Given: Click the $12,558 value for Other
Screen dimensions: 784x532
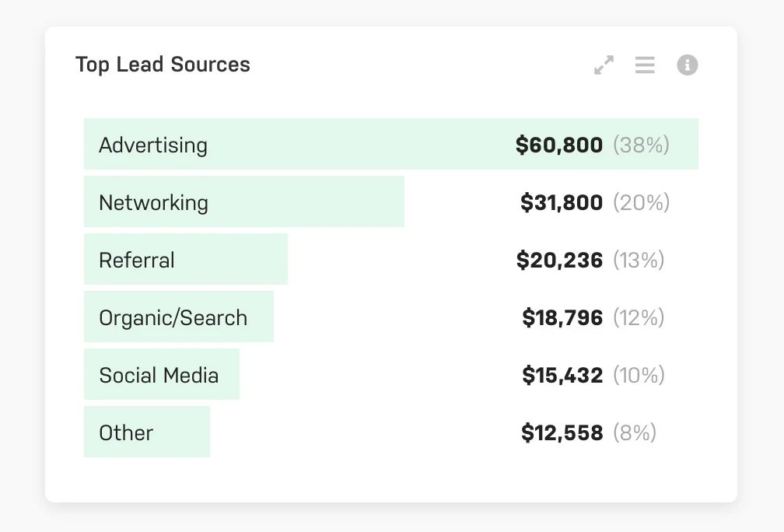Looking at the screenshot, I should pyautogui.click(x=562, y=432).
